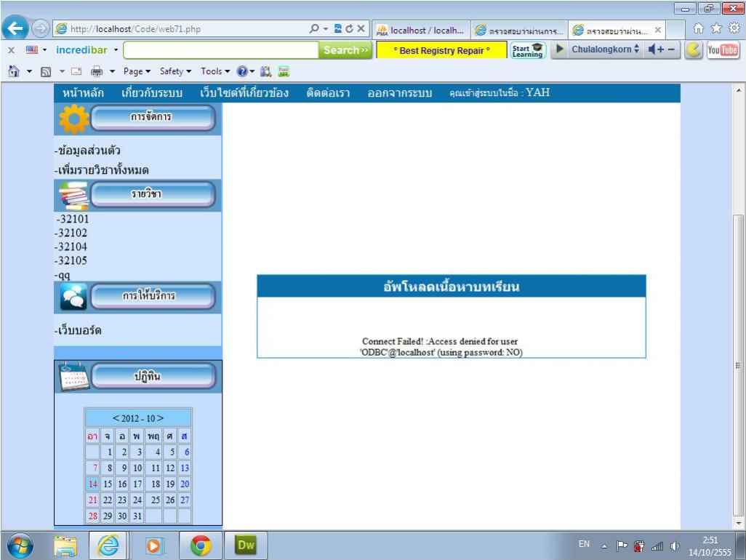Click the books icon beside รายวิชา

tap(73, 196)
